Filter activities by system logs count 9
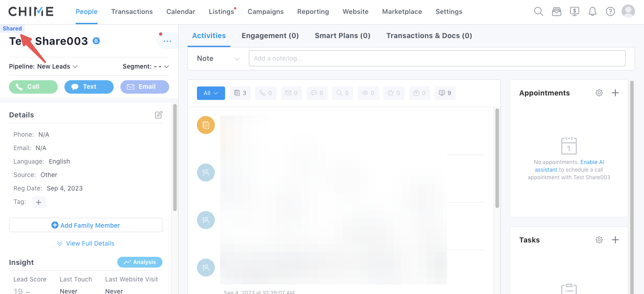The image size is (644, 294). tap(445, 93)
